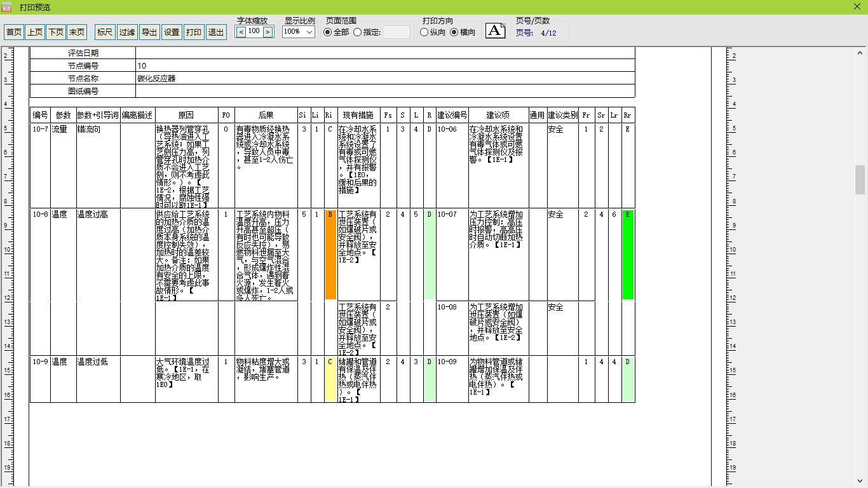This screenshot has height=488, width=868.
Task: Click the vertical scrollbar thumb
Action: [860, 179]
